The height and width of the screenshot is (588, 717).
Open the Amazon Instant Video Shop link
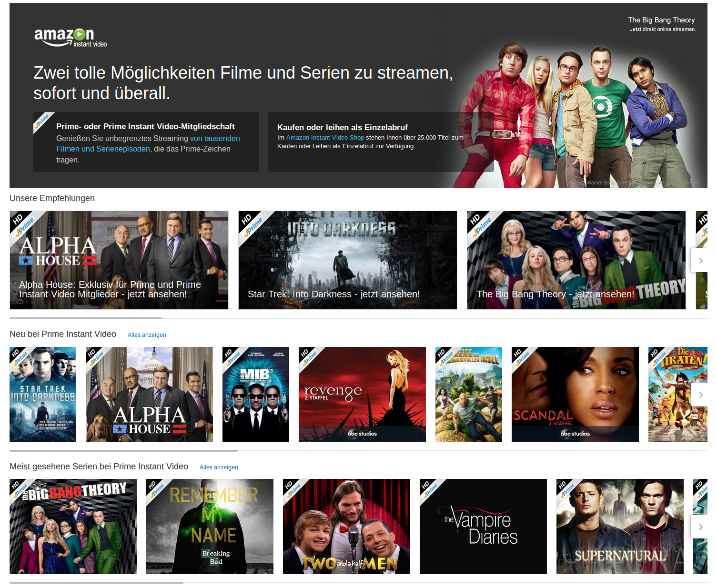(x=325, y=138)
